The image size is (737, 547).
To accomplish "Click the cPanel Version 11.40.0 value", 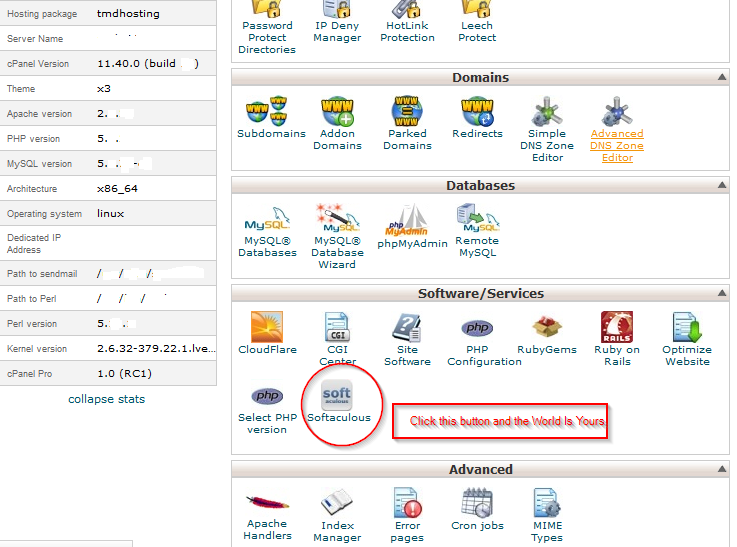I will point(148,63).
